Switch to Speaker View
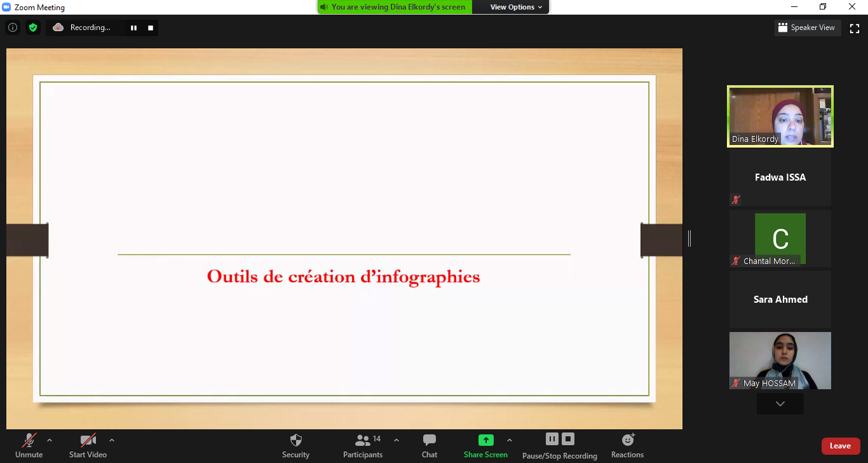 tap(808, 28)
